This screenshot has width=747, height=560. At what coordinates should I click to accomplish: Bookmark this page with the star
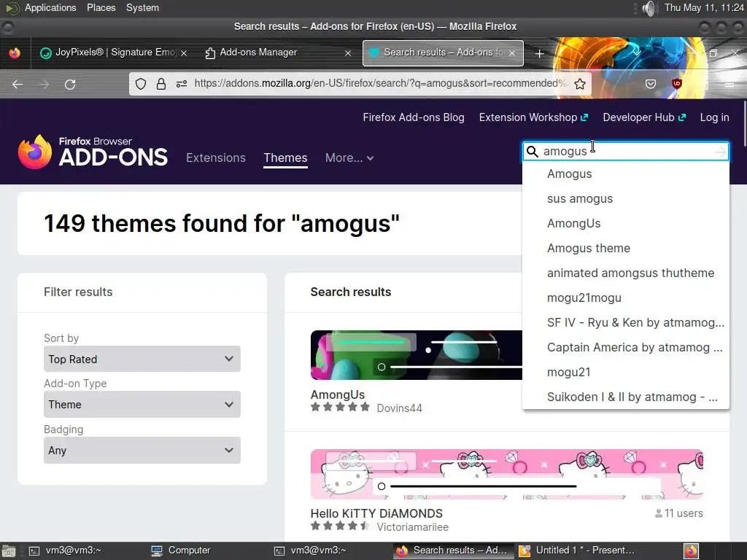(x=580, y=85)
